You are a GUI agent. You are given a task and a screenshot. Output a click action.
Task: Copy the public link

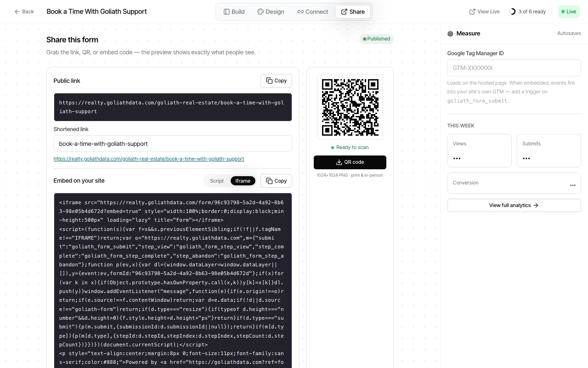coord(276,80)
